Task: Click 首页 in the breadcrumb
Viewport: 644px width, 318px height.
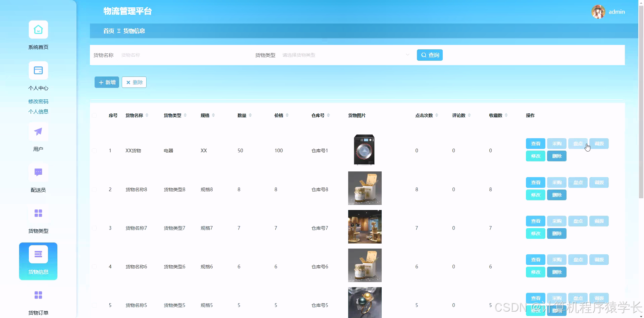Action: (x=109, y=31)
